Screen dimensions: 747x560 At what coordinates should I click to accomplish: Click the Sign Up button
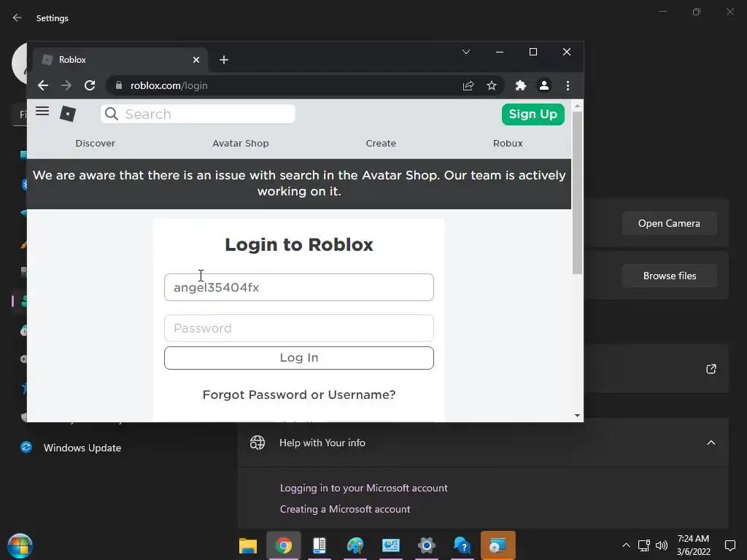[533, 114]
